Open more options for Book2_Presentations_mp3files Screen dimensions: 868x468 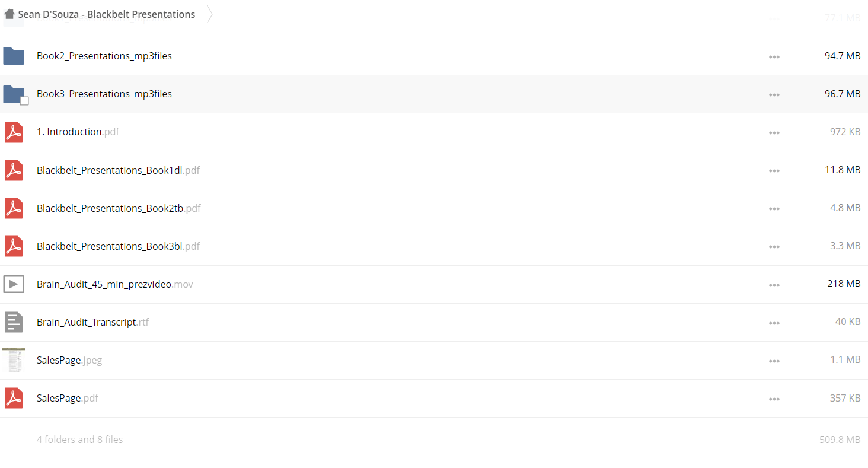(x=774, y=57)
